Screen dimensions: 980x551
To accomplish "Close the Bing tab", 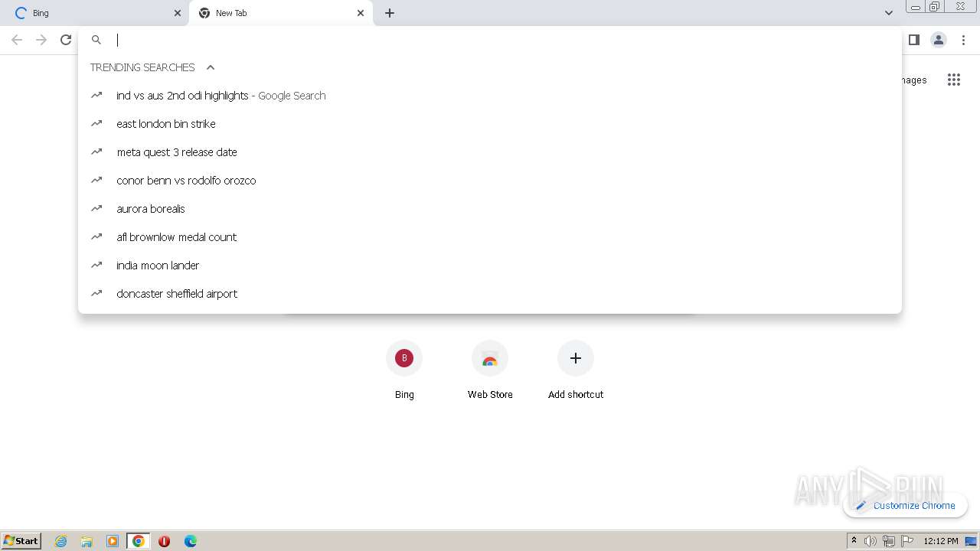I will pyautogui.click(x=178, y=13).
